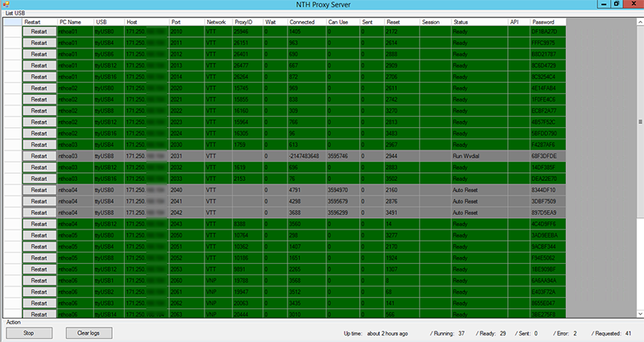Select the password cell 68F3DFDE
This screenshot has width=644, height=342.
tap(548, 156)
